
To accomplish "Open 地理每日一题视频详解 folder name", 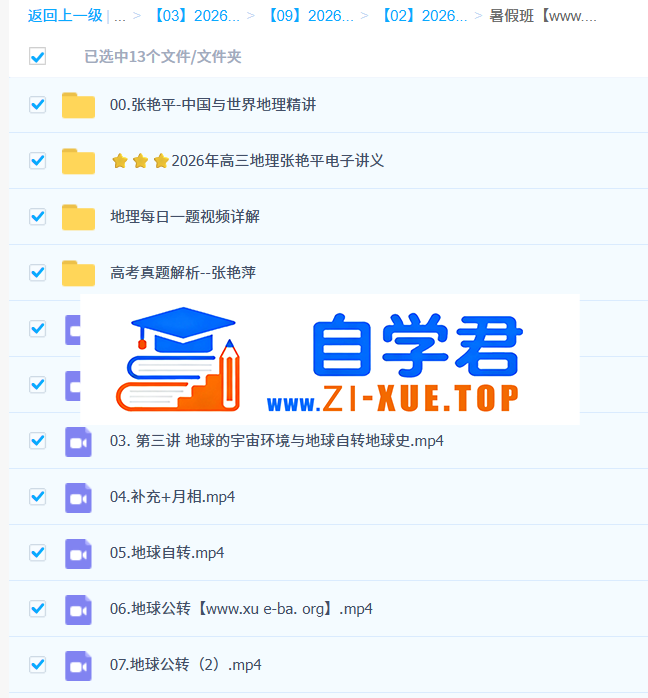I will point(185,217).
